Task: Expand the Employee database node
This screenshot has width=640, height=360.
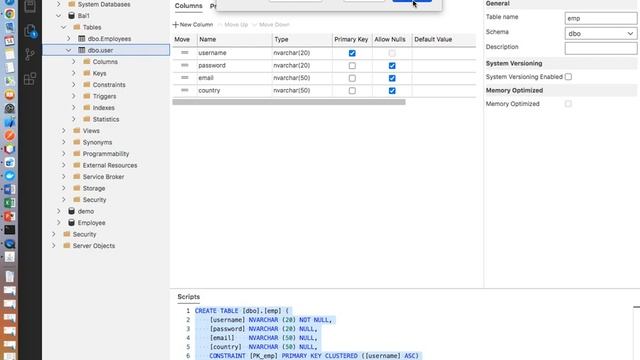Action: click(x=59, y=222)
